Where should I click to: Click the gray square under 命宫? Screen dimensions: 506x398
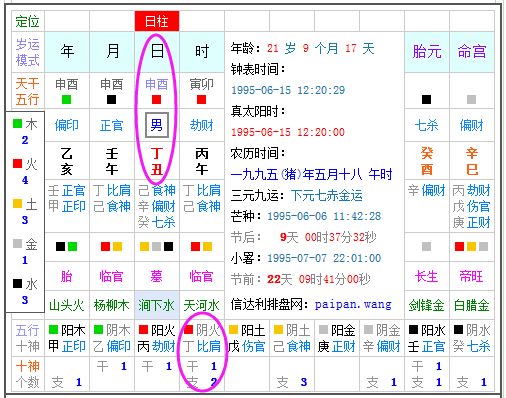pyautogui.click(x=471, y=99)
